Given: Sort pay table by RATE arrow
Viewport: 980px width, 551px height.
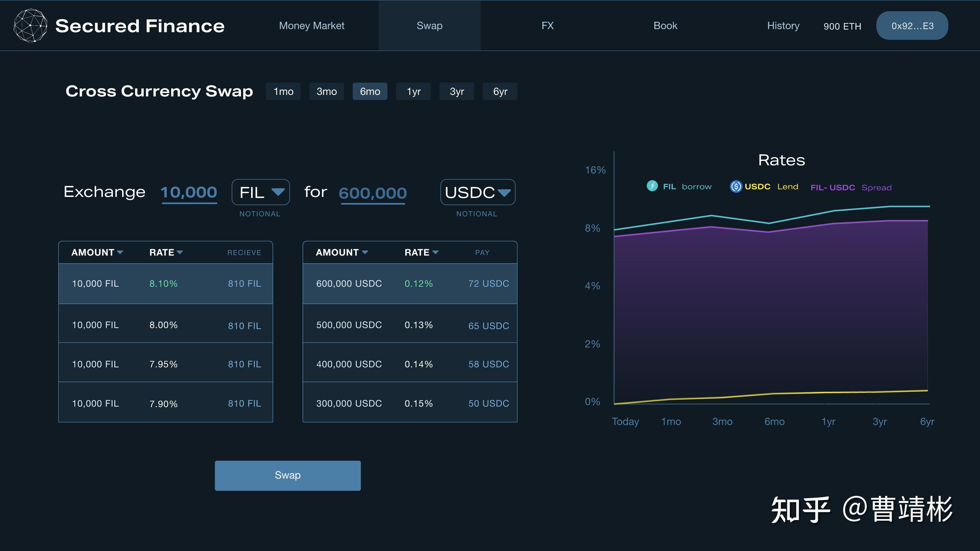Looking at the screenshot, I should [436, 252].
